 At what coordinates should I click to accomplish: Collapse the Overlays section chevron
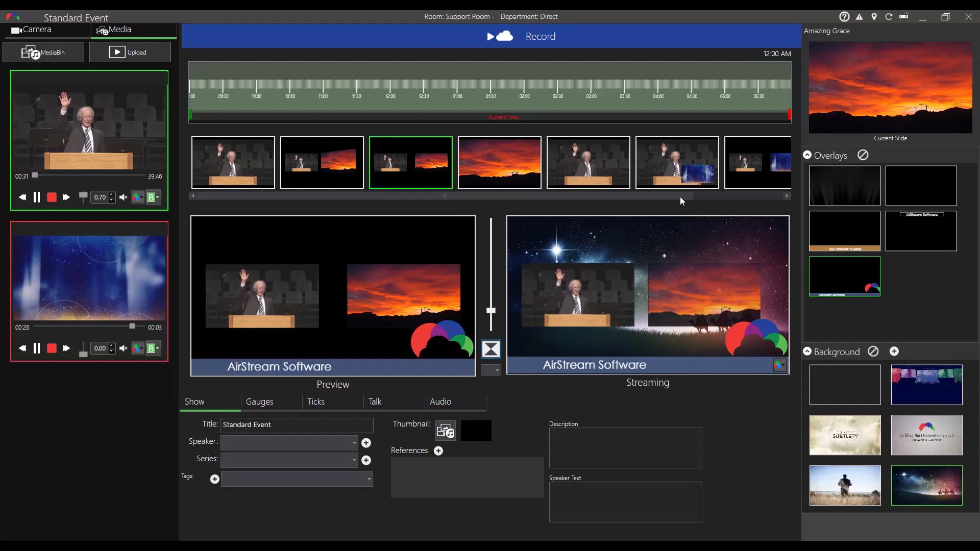coord(807,155)
